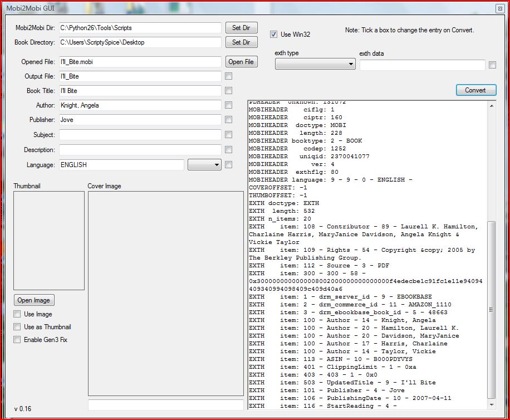This screenshot has width=510, height=420.
Task: Enable Use as Thumbnail checkbox
Action: coord(17,326)
